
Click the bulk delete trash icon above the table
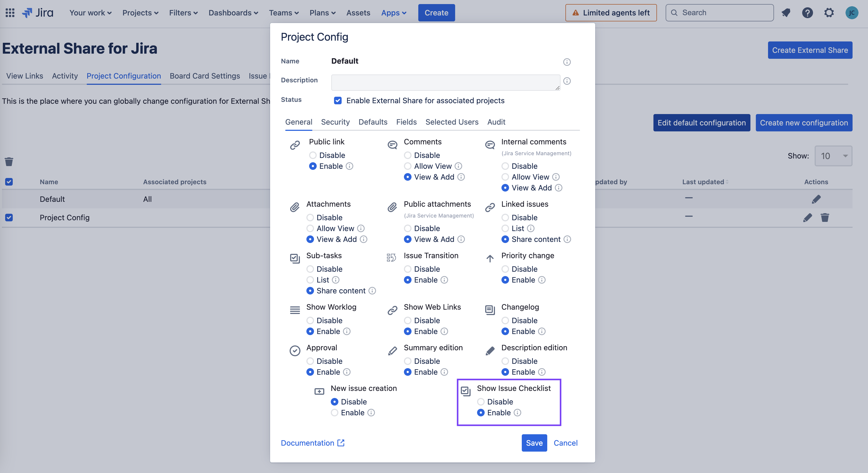[x=9, y=162]
